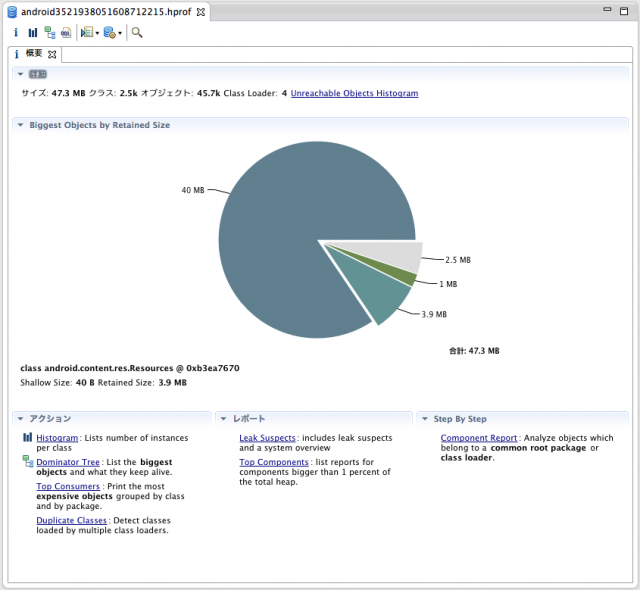Click the Find Object by Address magnifier
This screenshot has width=640, height=590.
(137, 33)
